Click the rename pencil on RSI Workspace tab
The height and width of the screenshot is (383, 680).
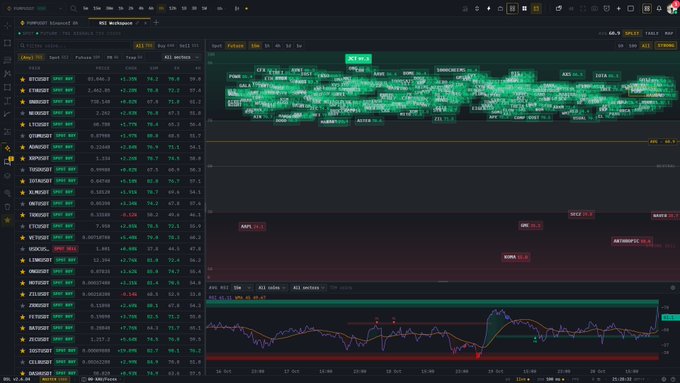pyautogui.click(x=137, y=23)
